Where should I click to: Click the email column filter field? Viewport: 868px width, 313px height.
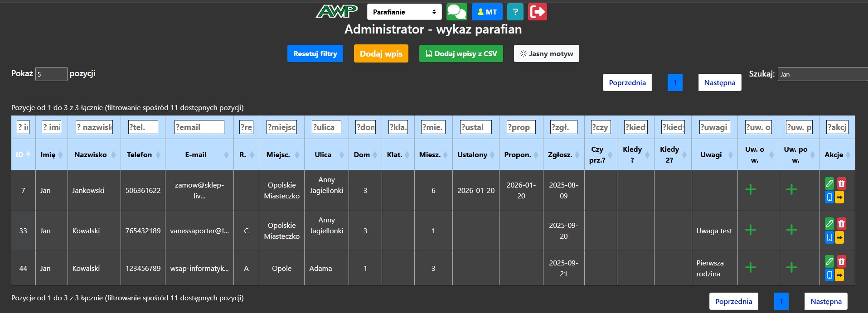coord(199,127)
